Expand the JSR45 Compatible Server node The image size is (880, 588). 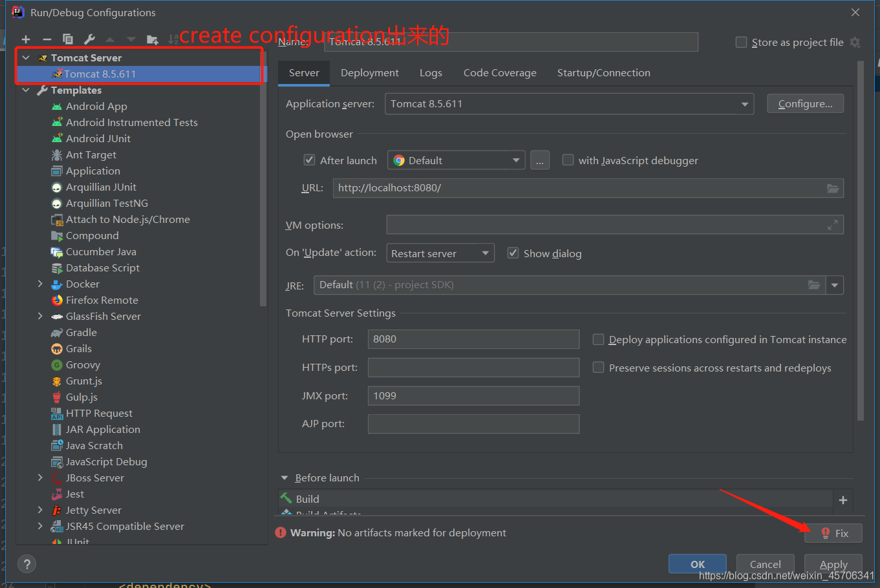(x=40, y=526)
